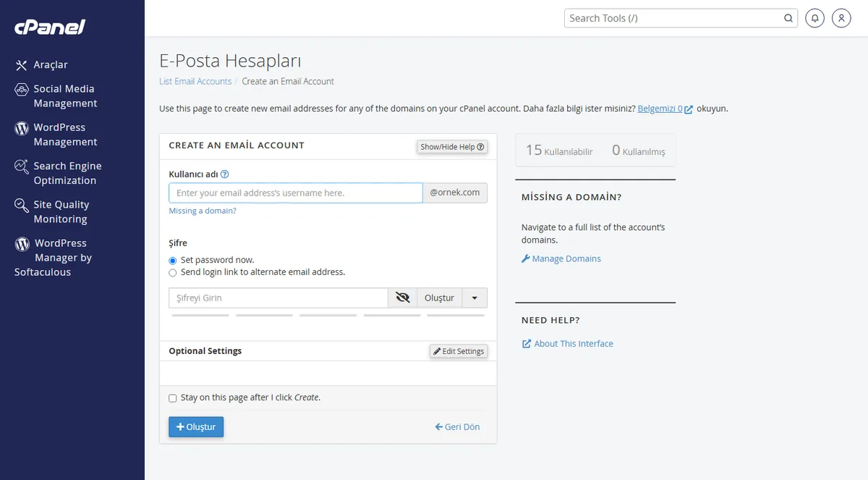This screenshot has width=868, height=480.
Task: Select the Set password now radio button
Action: pyautogui.click(x=173, y=261)
